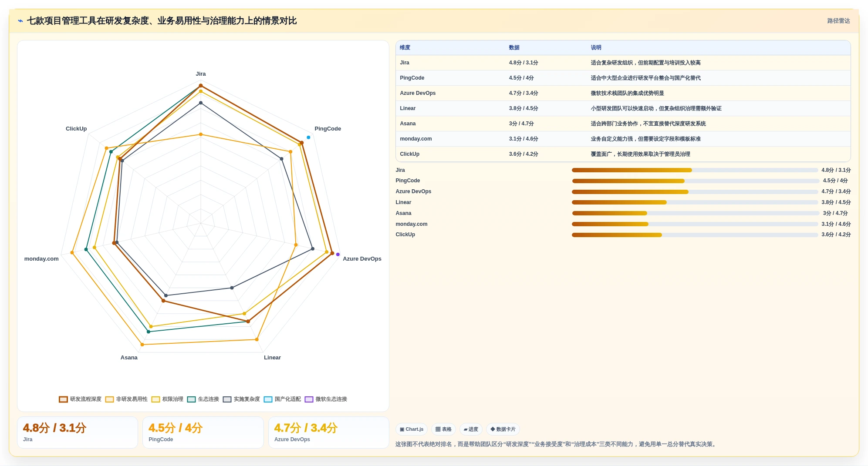Click the Azure DevOps progress bar
This screenshot has width=868, height=466.
tap(695, 192)
